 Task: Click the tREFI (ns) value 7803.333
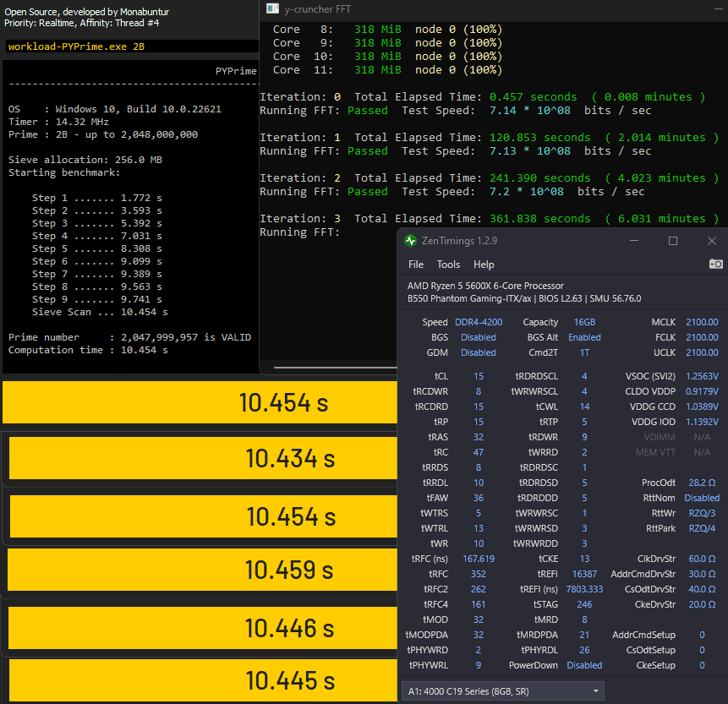tap(584, 589)
